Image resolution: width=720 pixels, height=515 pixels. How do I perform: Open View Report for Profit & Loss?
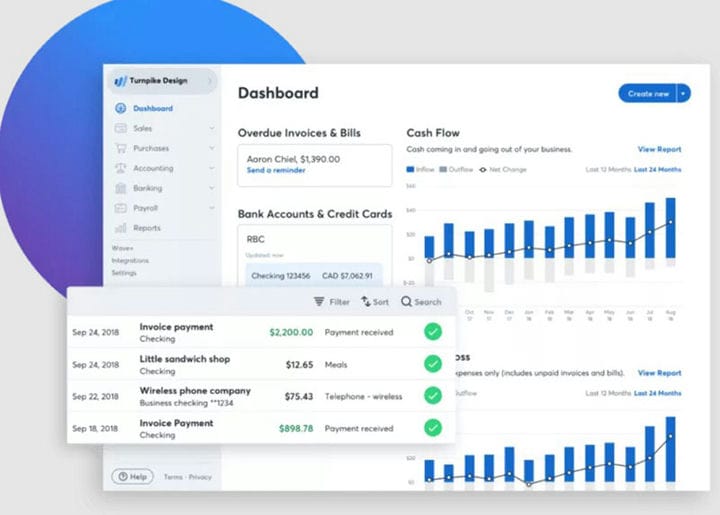tap(659, 373)
